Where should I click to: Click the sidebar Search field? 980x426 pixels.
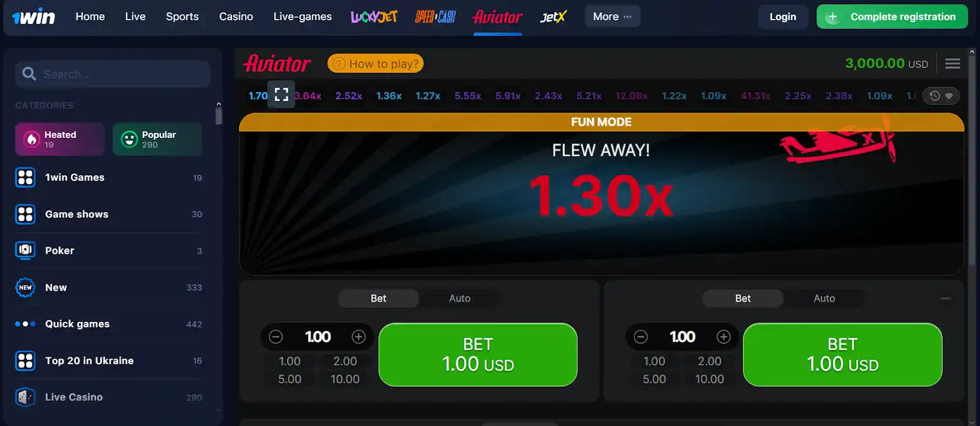click(113, 74)
